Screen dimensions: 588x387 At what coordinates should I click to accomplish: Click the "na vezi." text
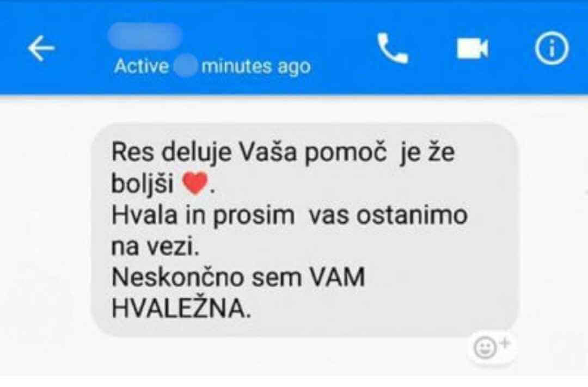[x=155, y=247]
